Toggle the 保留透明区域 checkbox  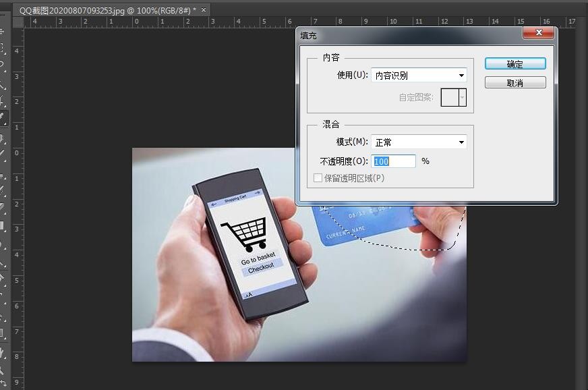(x=318, y=178)
